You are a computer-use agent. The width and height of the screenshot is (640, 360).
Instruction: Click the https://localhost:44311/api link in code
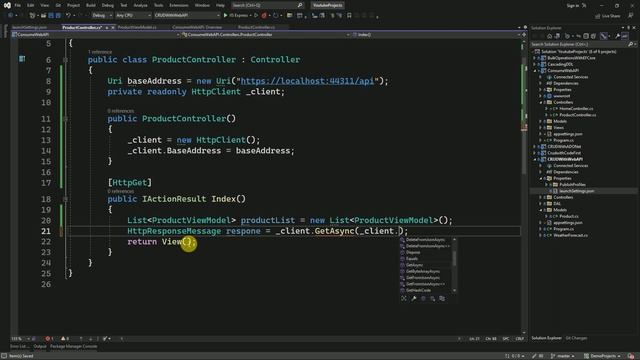point(307,81)
